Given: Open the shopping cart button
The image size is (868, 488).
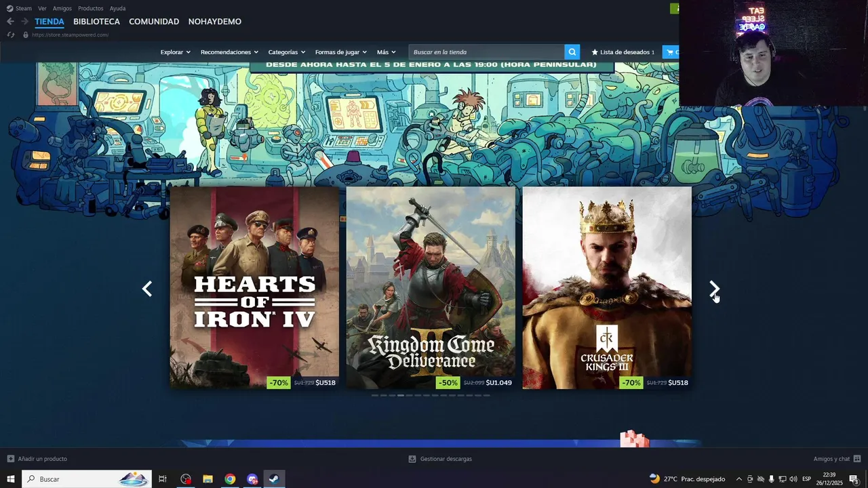Looking at the screenshot, I should tap(671, 52).
